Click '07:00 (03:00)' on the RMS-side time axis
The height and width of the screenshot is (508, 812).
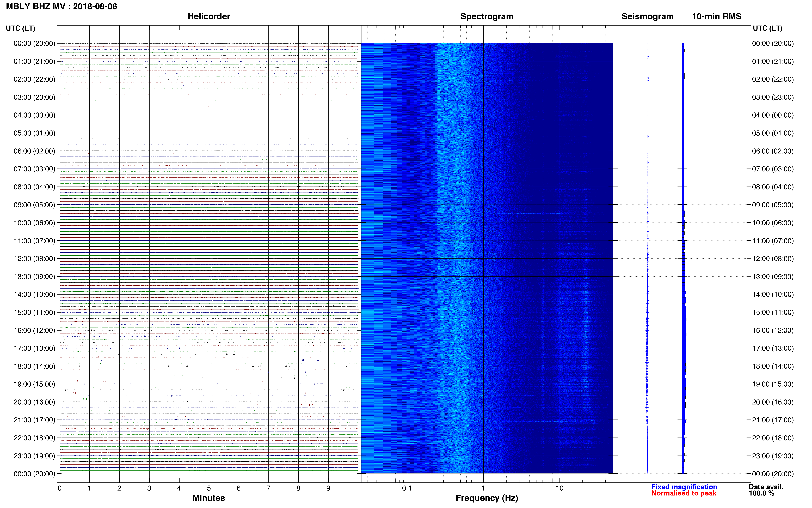tap(773, 169)
